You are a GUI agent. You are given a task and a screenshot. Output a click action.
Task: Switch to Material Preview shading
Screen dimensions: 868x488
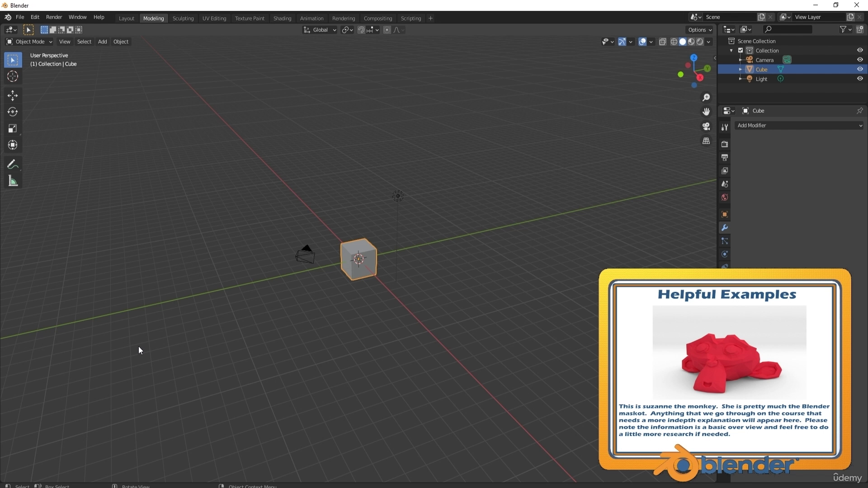tap(691, 42)
